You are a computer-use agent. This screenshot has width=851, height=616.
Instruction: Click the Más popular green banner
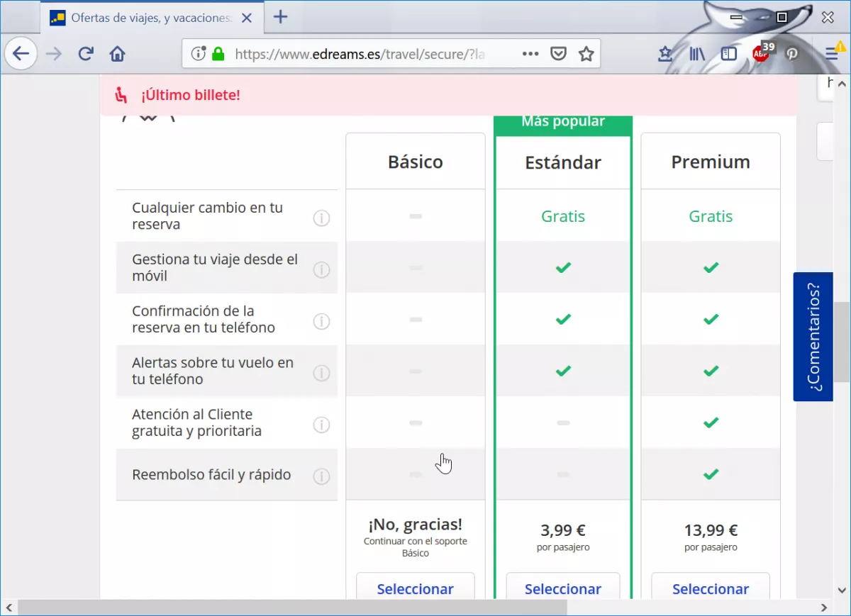(563, 125)
